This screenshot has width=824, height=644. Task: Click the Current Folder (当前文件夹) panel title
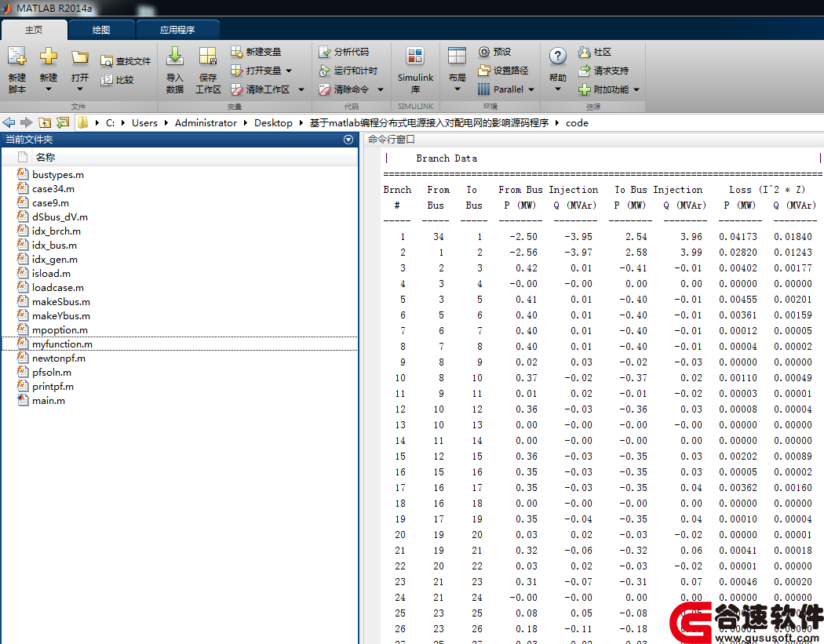(30, 139)
